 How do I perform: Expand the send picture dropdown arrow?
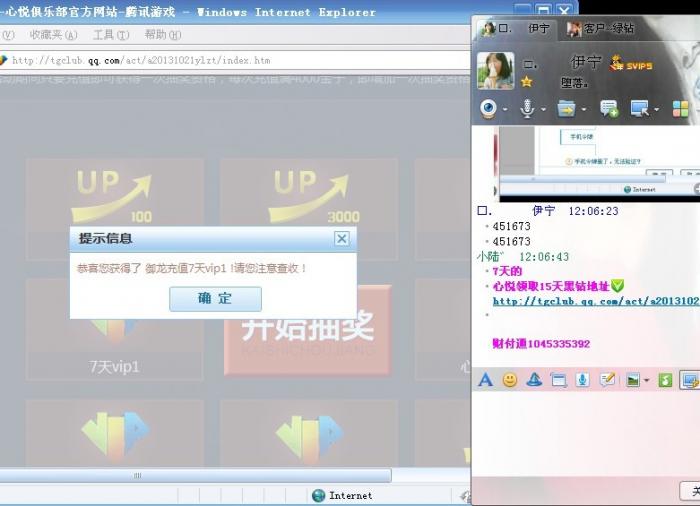click(646, 381)
